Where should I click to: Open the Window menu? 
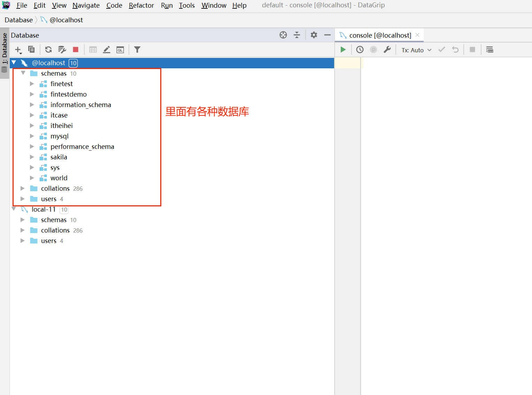[214, 5]
